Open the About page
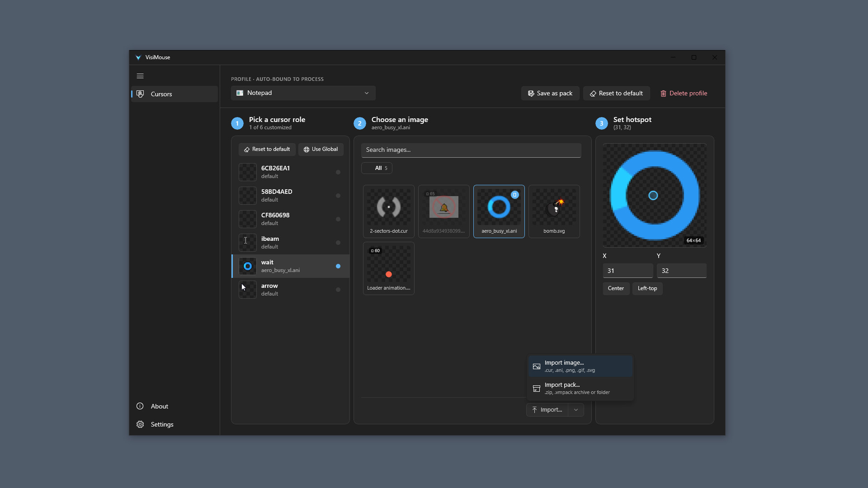The image size is (868, 488). (175, 406)
